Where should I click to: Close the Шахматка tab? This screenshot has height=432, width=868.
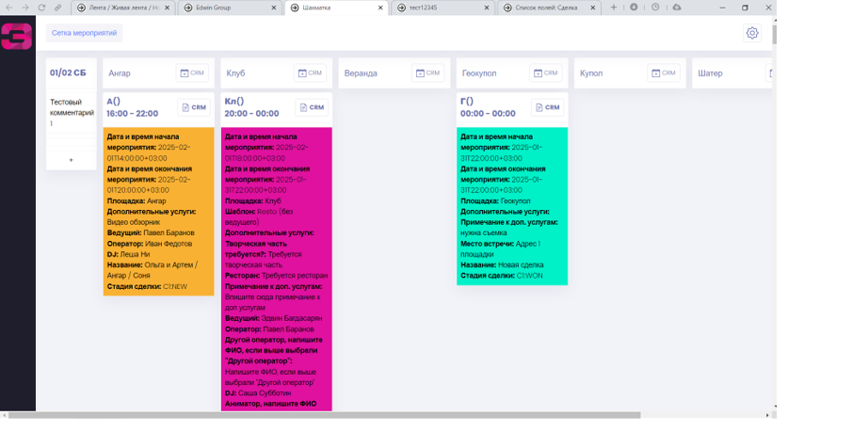coord(380,8)
